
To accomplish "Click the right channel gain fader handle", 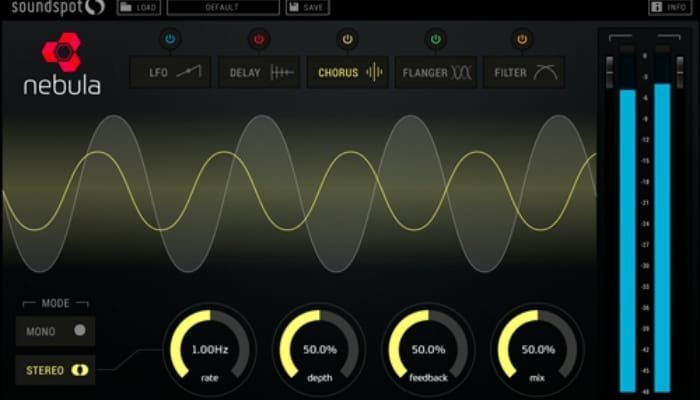I will pos(680,72).
